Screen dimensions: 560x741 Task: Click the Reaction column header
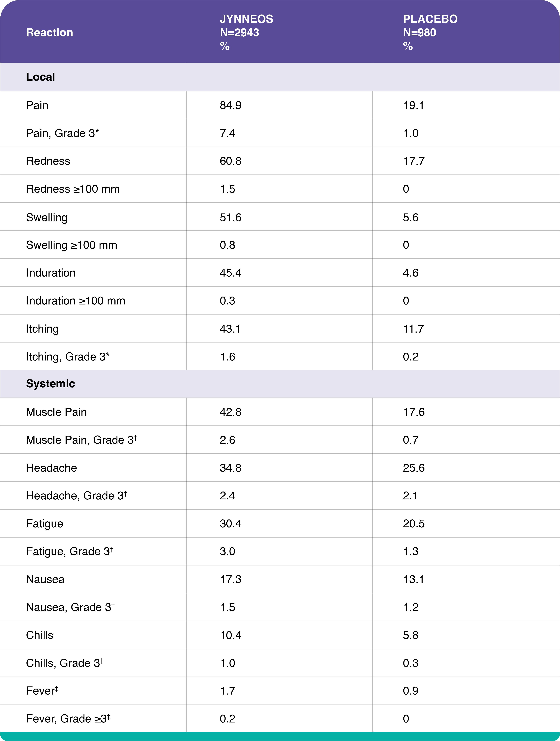pos(50,33)
